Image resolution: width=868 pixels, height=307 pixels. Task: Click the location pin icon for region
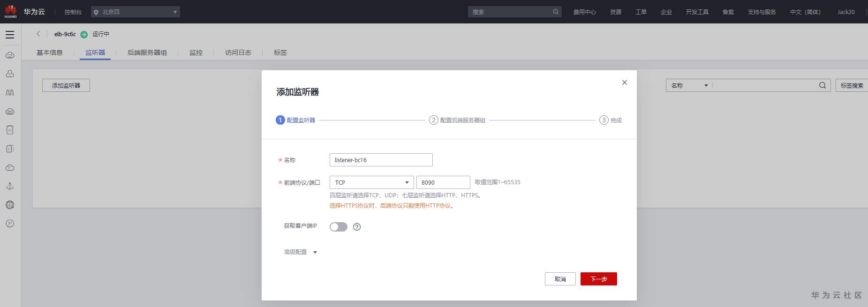pyautogui.click(x=96, y=12)
